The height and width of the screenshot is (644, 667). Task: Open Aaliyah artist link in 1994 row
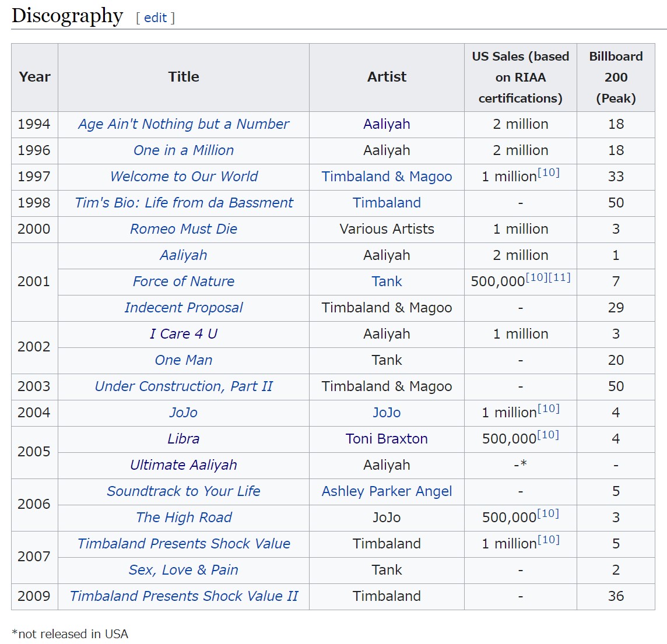click(387, 124)
